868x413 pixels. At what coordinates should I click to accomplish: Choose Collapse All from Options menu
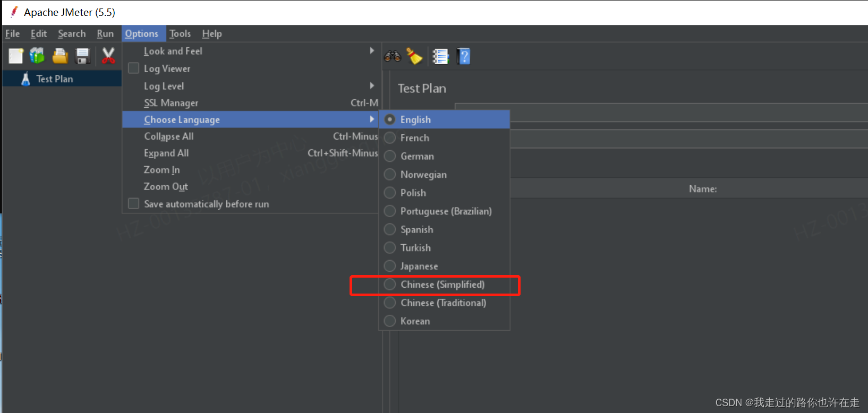point(250,136)
